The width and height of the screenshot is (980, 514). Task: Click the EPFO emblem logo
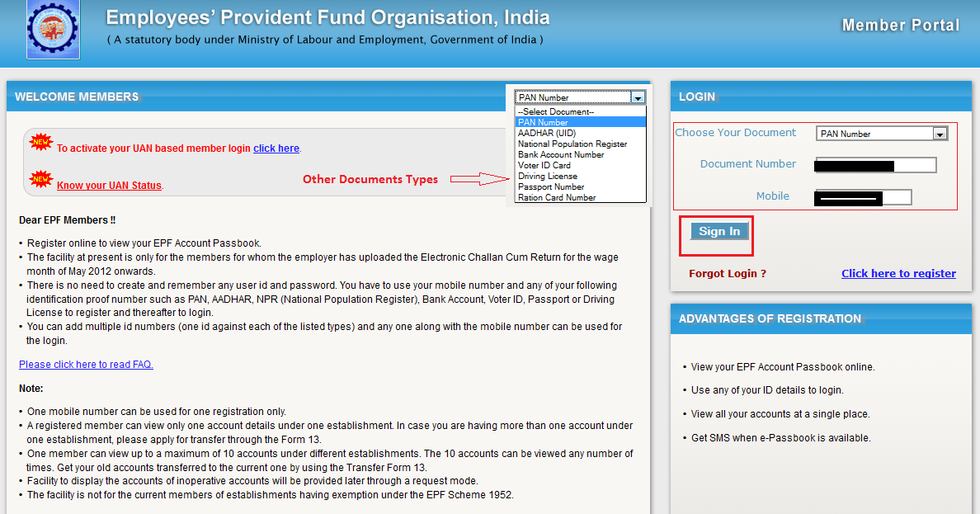click(x=52, y=30)
